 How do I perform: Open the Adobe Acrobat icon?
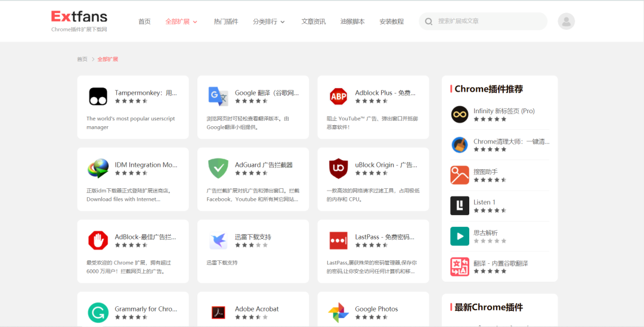(218, 313)
